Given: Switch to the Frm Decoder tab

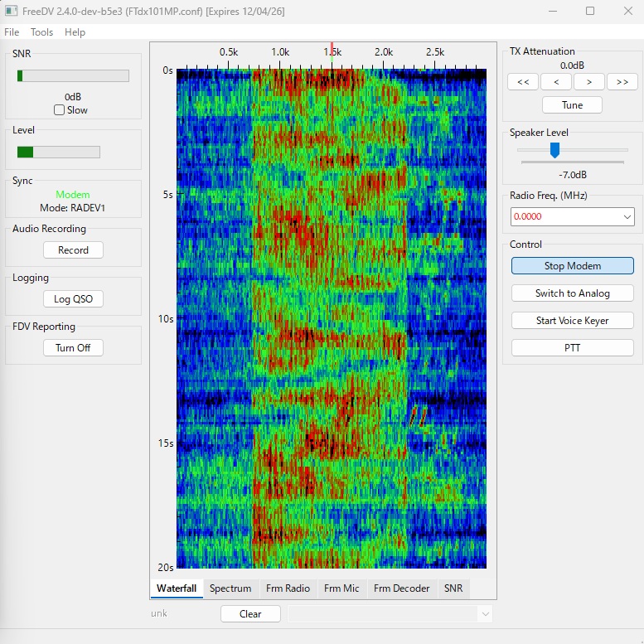Looking at the screenshot, I should (x=402, y=588).
